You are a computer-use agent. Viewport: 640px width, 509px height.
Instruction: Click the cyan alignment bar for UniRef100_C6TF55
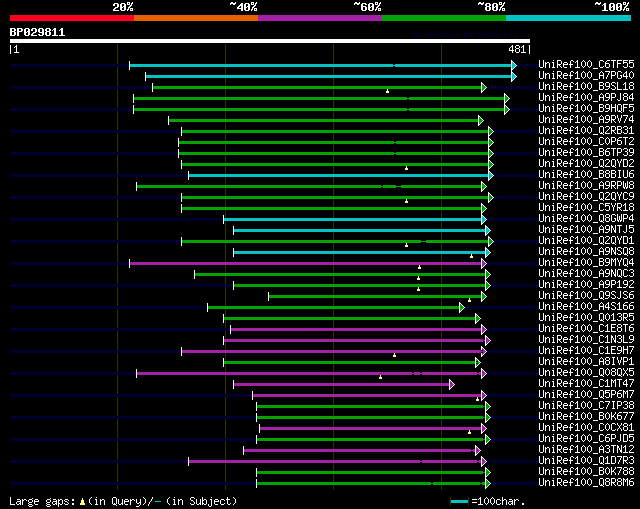pos(323,65)
